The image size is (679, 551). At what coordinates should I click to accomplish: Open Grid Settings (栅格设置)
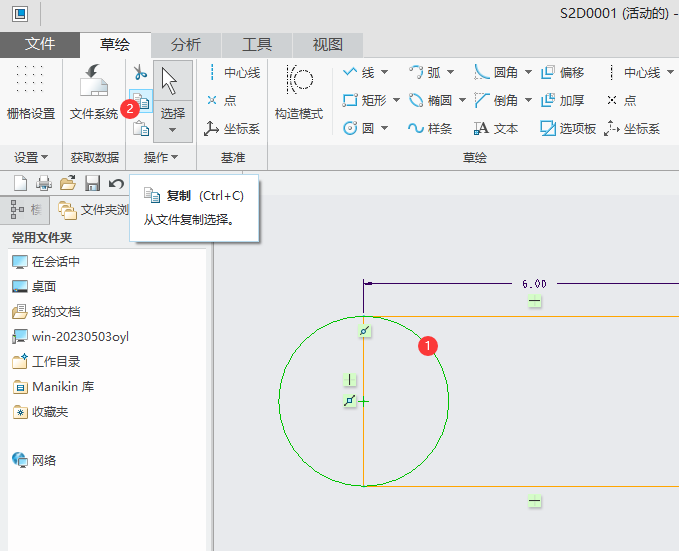pyautogui.click(x=31, y=92)
